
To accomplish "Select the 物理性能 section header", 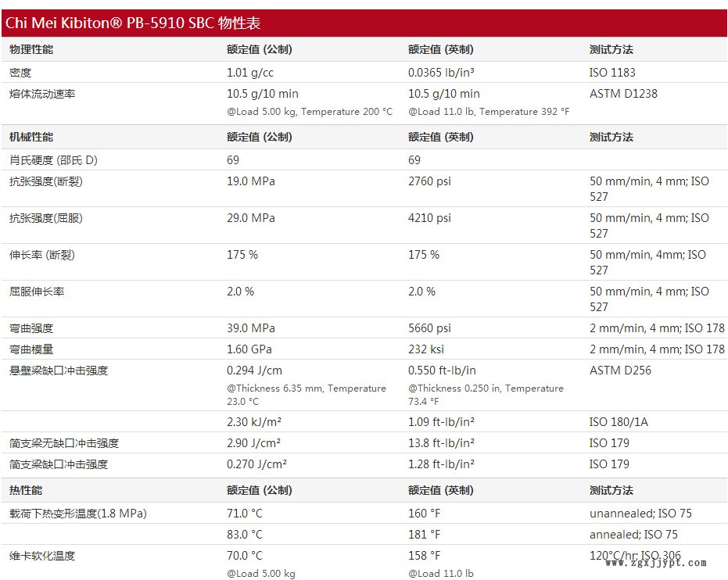I will coord(31,49).
